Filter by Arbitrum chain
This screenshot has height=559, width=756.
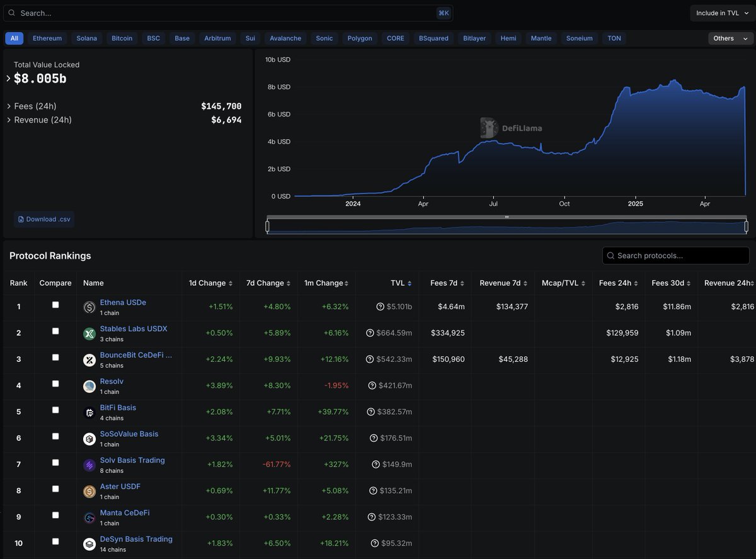217,38
